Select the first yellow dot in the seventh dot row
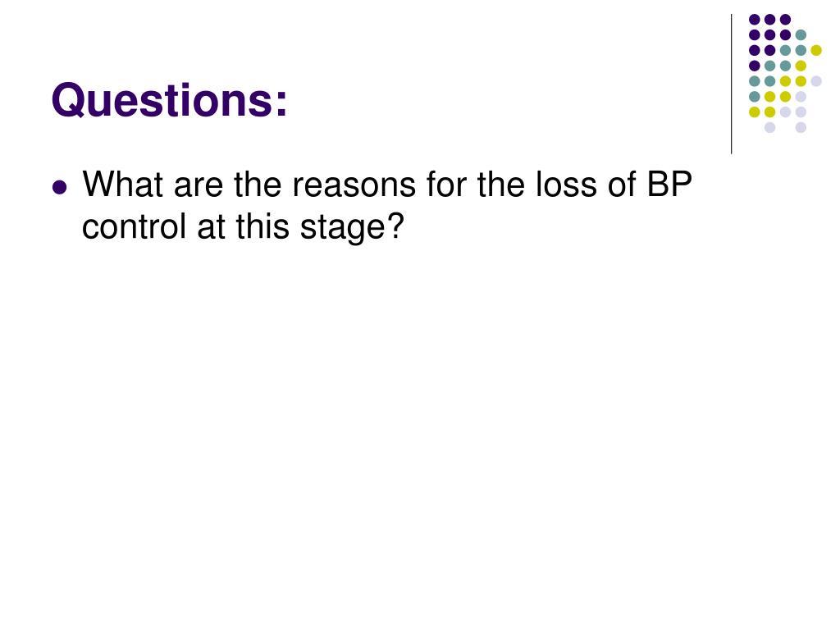 click(755, 112)
